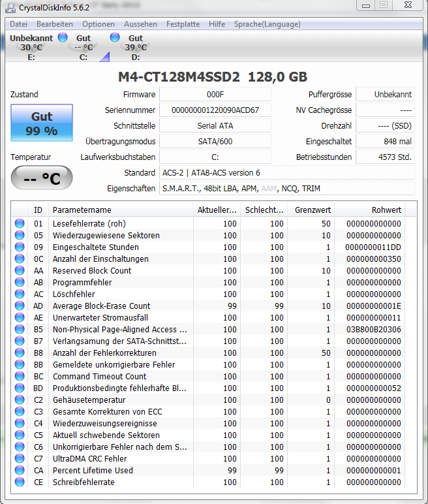This screenshot has height=504, width=428.
Task: Click the Grenzwert column header
Action: 311,210
